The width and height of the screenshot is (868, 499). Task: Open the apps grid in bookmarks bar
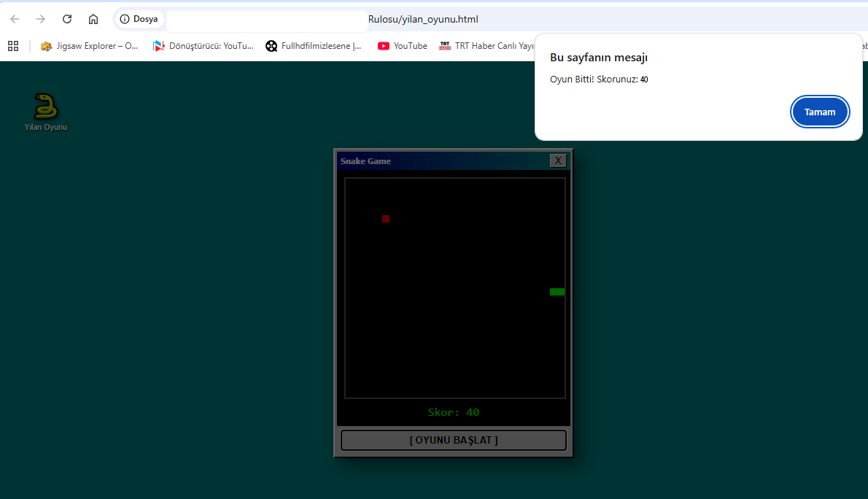tap(13, 46)
